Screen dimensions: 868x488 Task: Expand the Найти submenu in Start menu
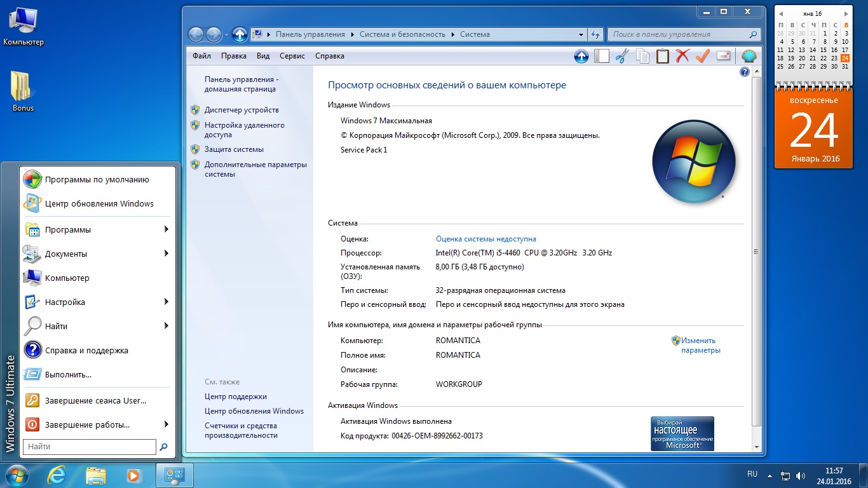pyautogui.click(x=166, y=326)
